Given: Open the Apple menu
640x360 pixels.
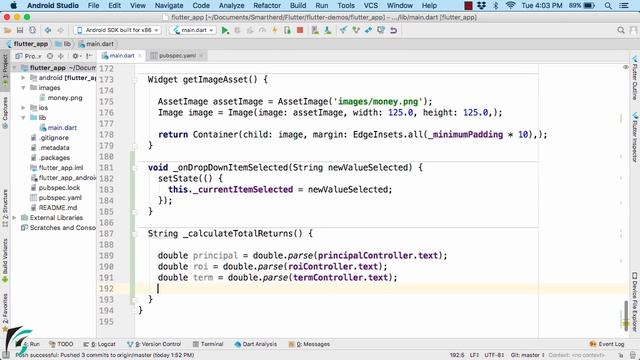Looking at the screenshot, I should pyautogui.click(x=13, y=6).
